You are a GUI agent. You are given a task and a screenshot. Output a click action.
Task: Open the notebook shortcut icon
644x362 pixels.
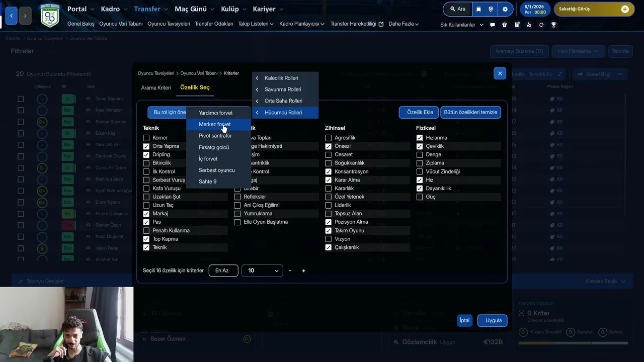tap(517, 25)
